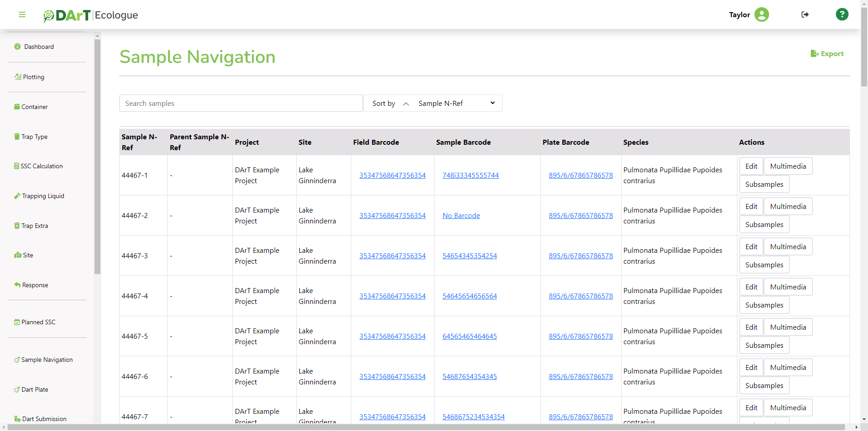Open Taylor's user profile avatar
Screen dimensions: 868x431
[761, 14]
